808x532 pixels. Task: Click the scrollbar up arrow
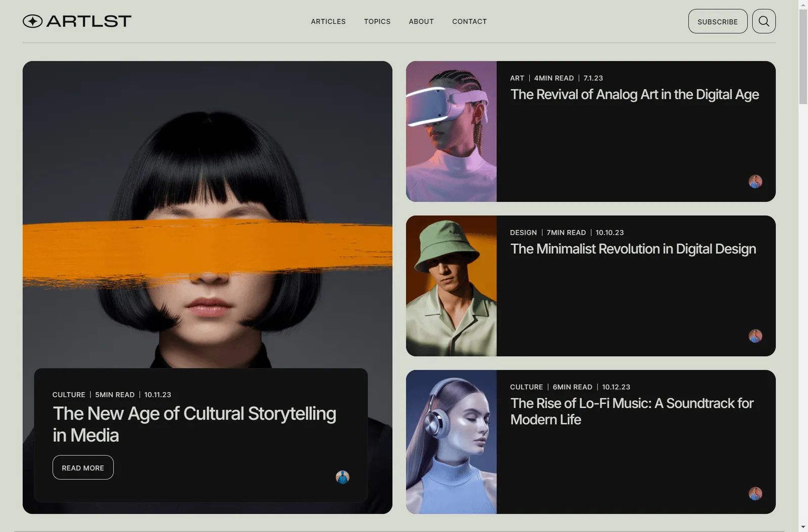coord(803,4)
